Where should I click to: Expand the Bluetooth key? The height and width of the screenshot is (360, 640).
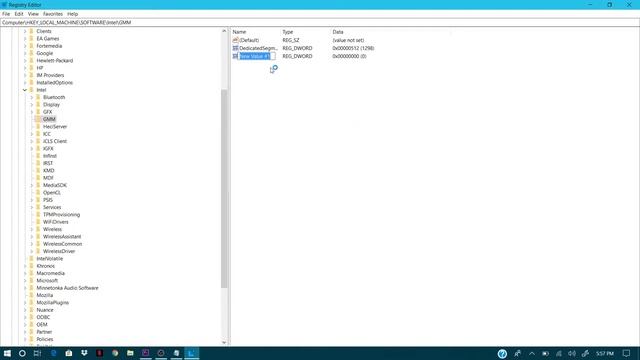click(x=32, y=97)
